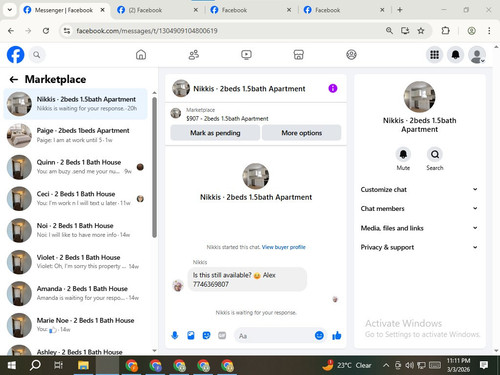The height and width of the screenshot is (375, 500).
Task: Open the account profile avatar menu
Action: 477,55
